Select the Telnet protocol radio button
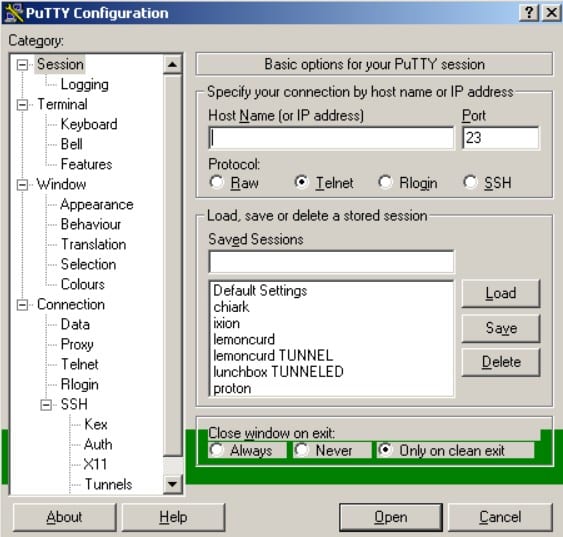This screenshot has height=537, width=563. tap(302, 182)
